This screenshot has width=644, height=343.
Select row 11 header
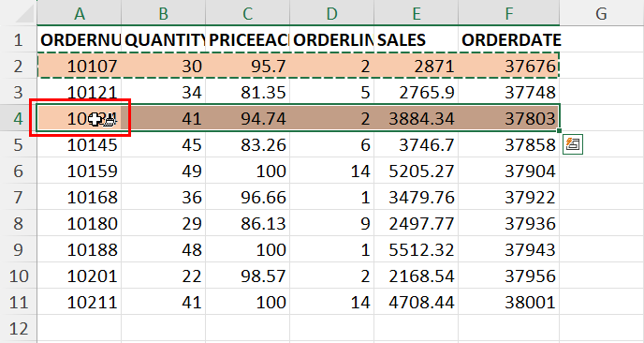pos(19,303)
